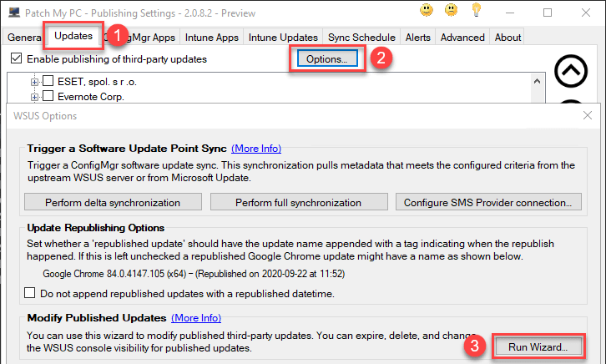Image resolution: width=606 pixels, height=364 pixels.
Task: Open Configure SMS Provider connection
Action: point(488,202)
